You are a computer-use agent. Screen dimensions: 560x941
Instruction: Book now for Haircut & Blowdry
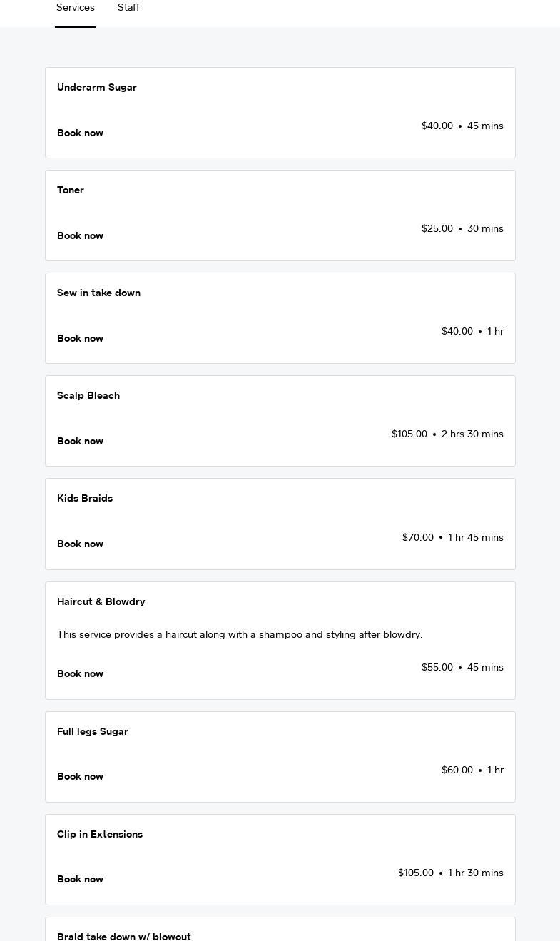[80, 674]
